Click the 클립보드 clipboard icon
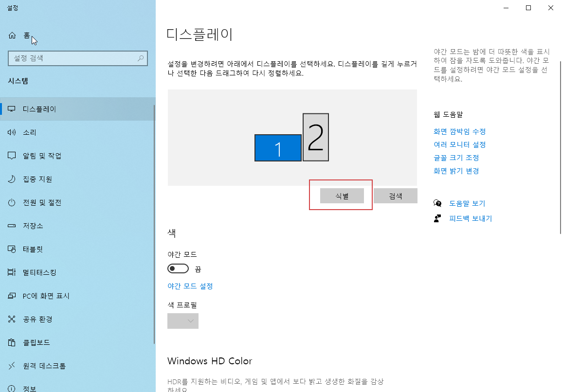The width and height of the screenshot is (562, 392). pyautogui.click(x=12, y=342)
